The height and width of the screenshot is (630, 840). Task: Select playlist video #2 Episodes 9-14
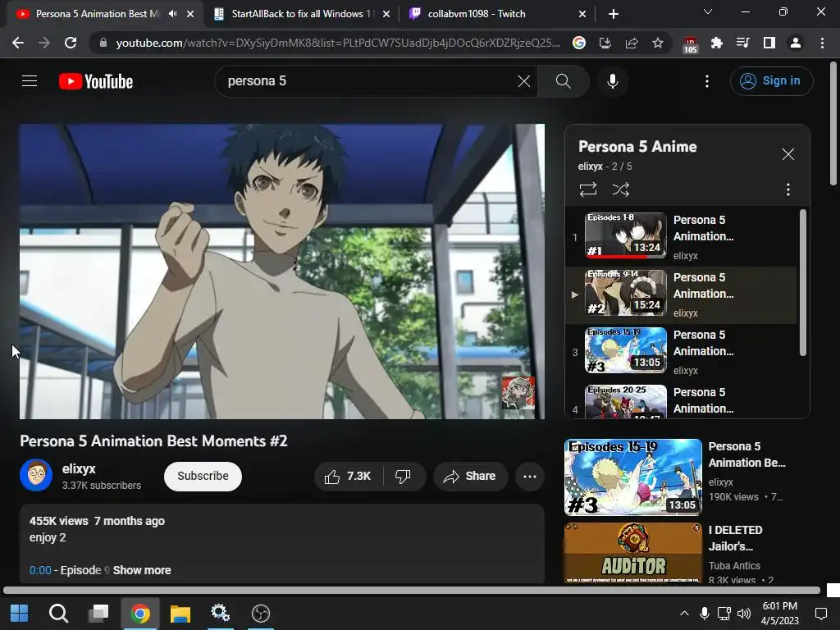coord(681,294)
